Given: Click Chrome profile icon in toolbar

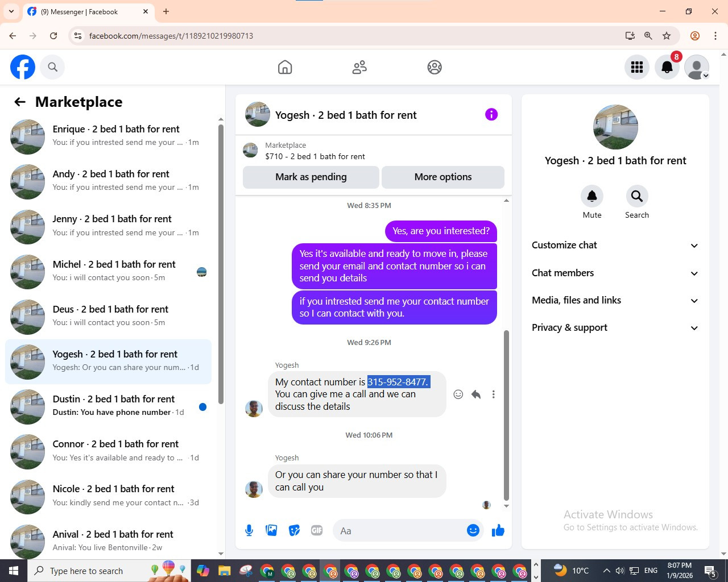Looking at the screenshot, I should tap(694, 36).
